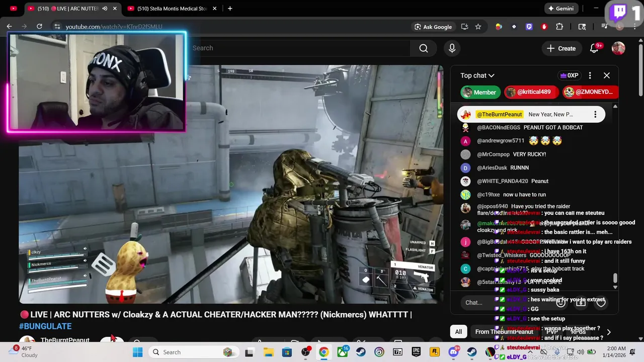This screenshot has width=644, height=362.
Task: Open TheBurntPeanut channel name link
Action: pyautogui.click(x=65, y=340)
